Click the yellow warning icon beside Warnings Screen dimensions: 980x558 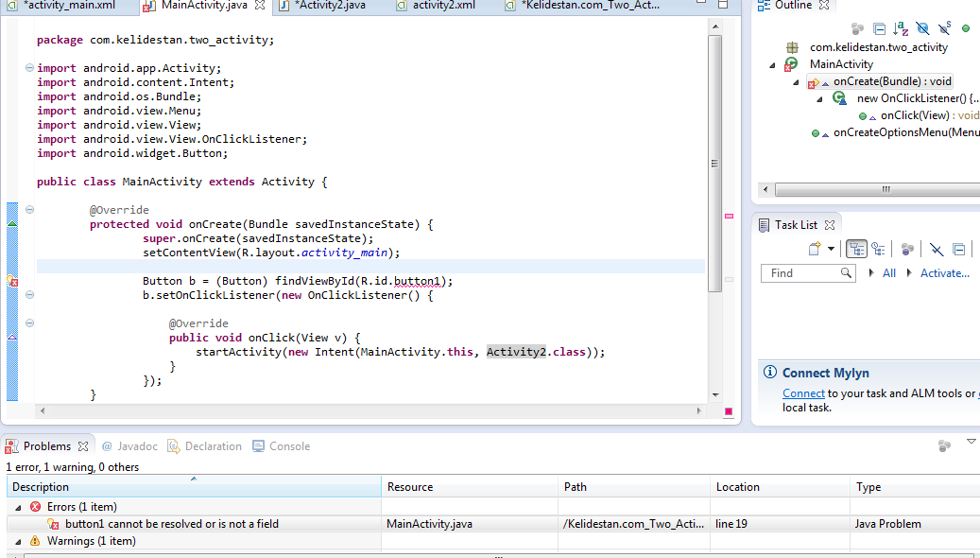[35, 541]
